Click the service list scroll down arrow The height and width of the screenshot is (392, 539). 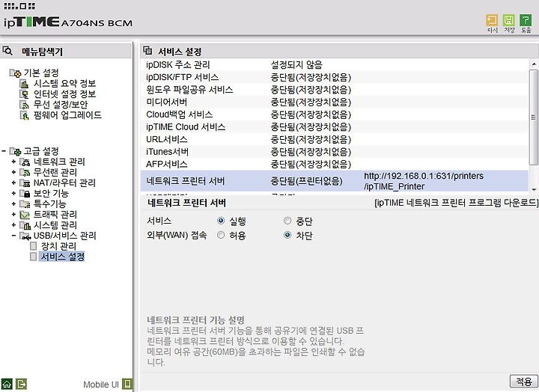click(534, 189)
